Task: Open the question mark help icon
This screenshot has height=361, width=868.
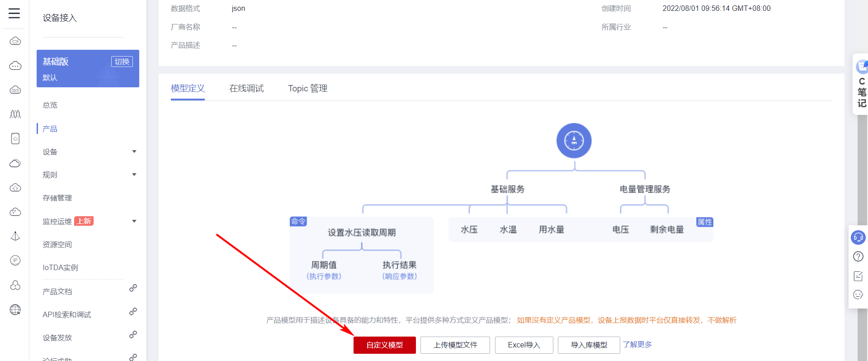Action: (858, 256)
